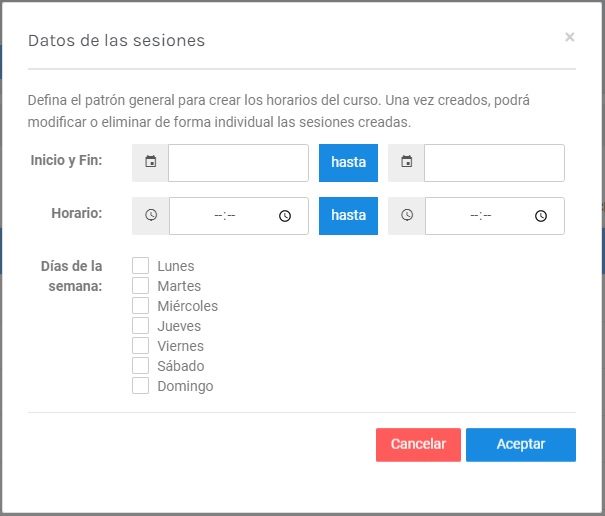Mark the Domingo checkbox
Viewport: 605px width, 516px height.
140,386
